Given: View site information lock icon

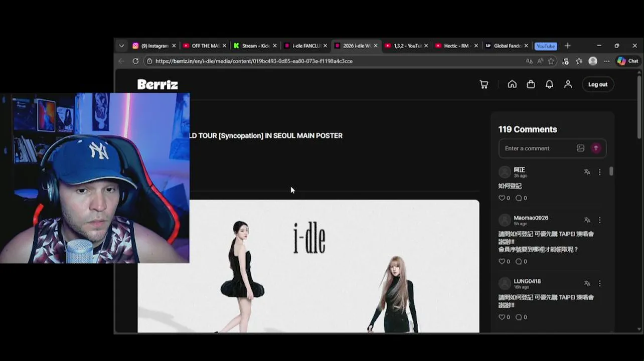Looking at the screenshot, I should pyautogui.click(x=149, y=61).
